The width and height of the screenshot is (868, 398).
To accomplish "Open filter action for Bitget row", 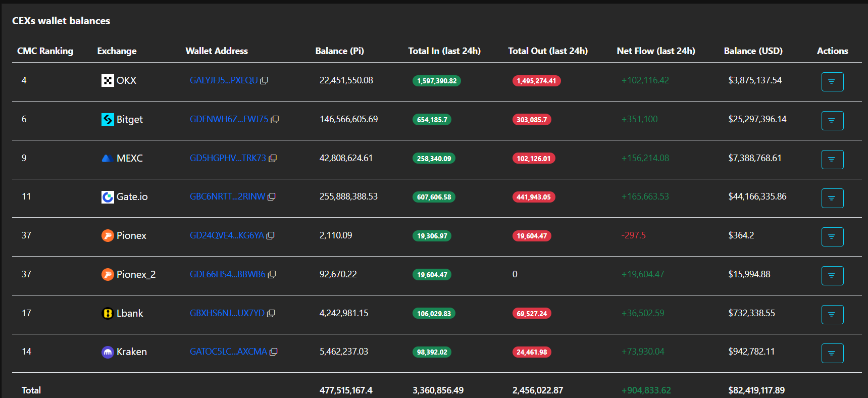I will pos(832,121).
